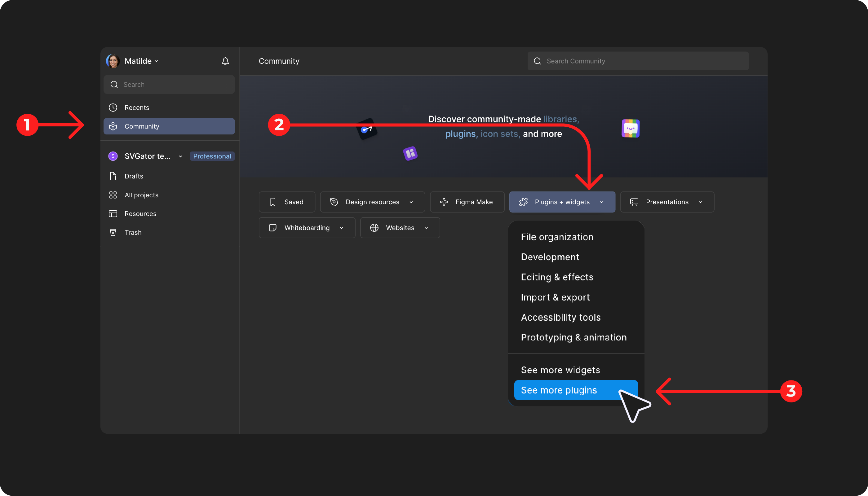Open notifications bell icon

(225, 61)
